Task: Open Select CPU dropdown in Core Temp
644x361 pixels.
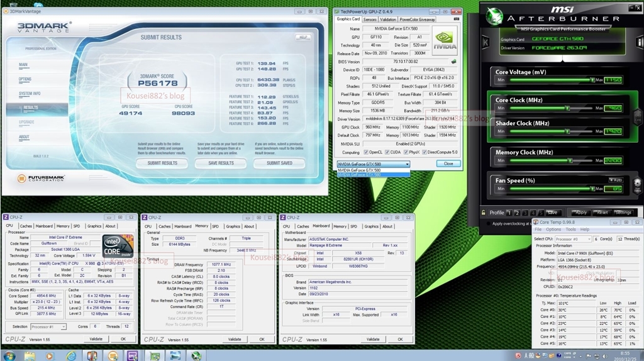Action: click(x=573, y=239)
